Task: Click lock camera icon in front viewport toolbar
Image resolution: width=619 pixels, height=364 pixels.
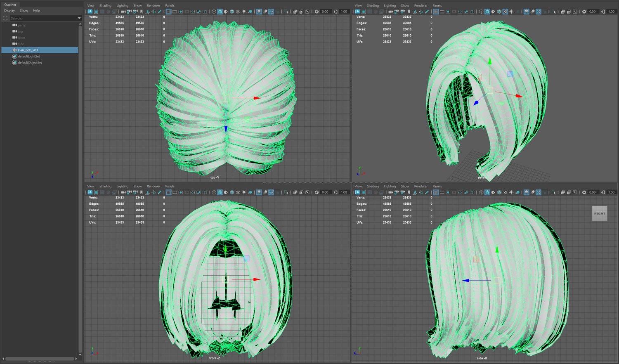Action: (x=129, y=192)
